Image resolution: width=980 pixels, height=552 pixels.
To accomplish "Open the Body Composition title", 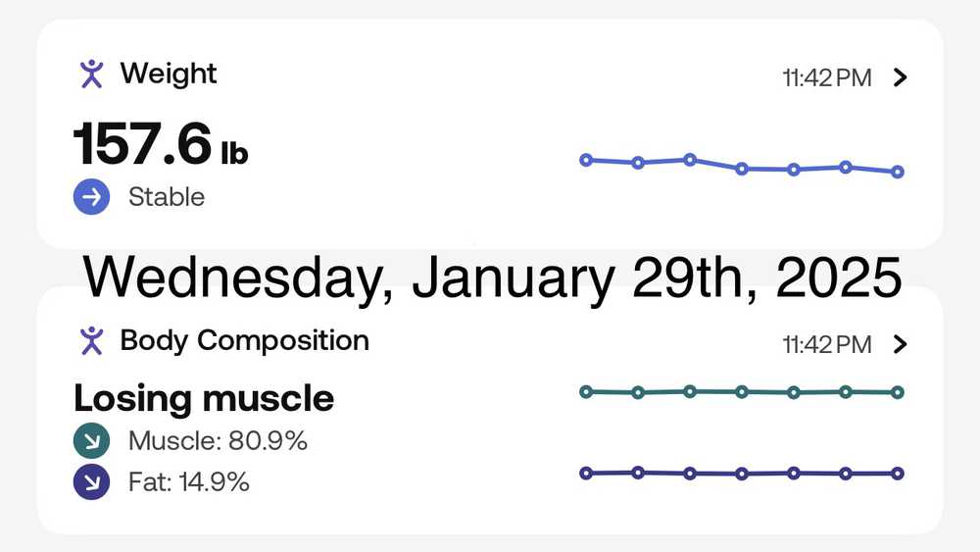I will click(x=244, y=340).
